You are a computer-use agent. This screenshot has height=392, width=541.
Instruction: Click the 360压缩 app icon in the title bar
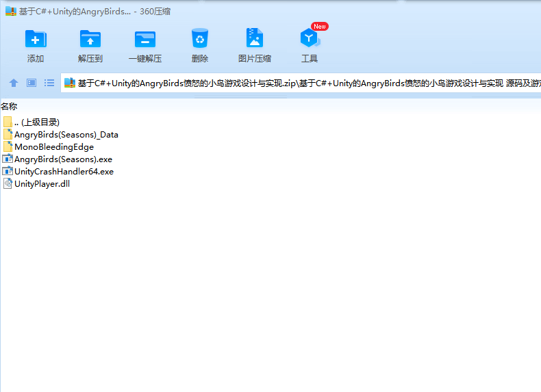[x=11, y=12]
